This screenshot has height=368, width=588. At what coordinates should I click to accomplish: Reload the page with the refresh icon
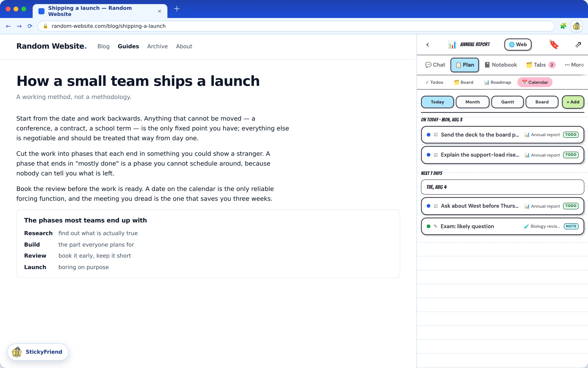click(30, 26)
